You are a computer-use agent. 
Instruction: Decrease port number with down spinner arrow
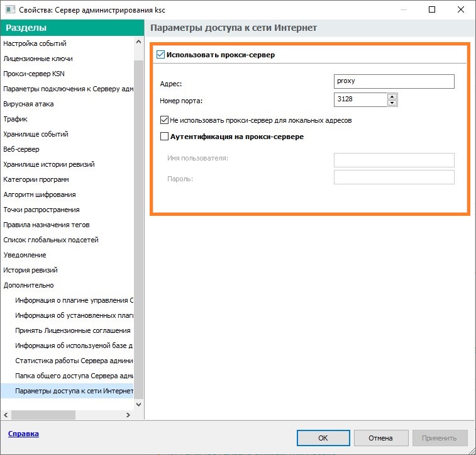pos(392,103)
